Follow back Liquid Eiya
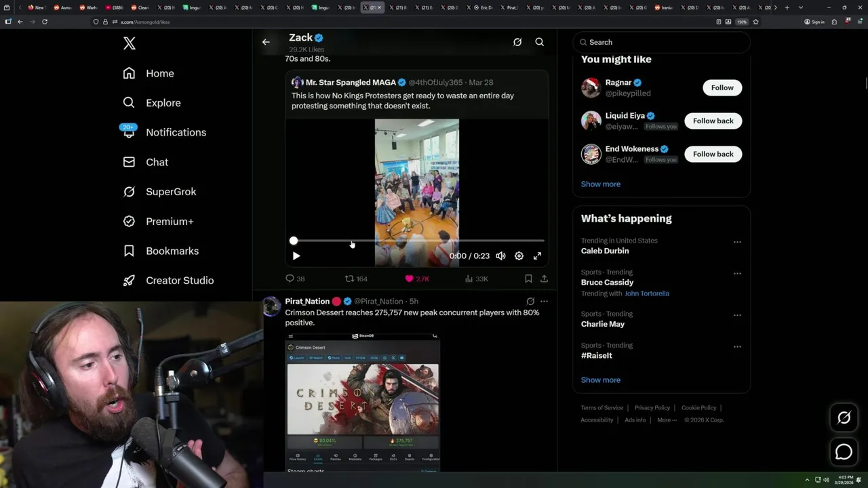The width and height of the screenshot is (868, 488). 713,121
